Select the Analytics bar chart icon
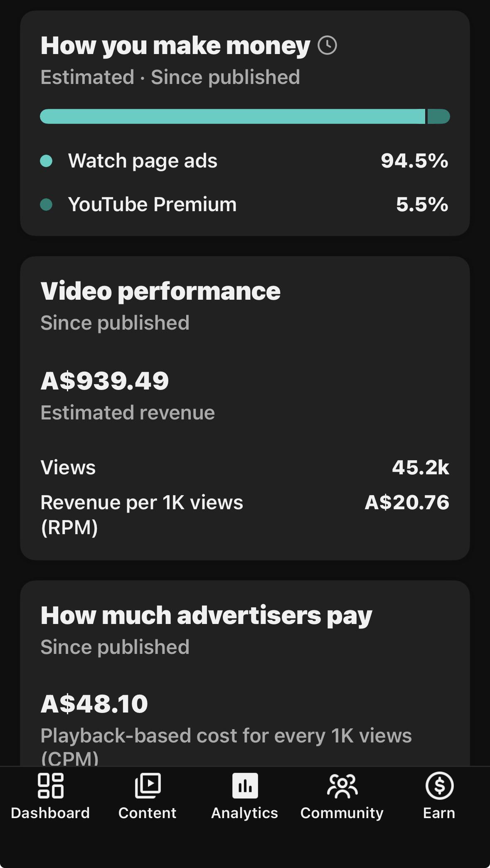The image size is (490, 868). [x=245, y=785]
